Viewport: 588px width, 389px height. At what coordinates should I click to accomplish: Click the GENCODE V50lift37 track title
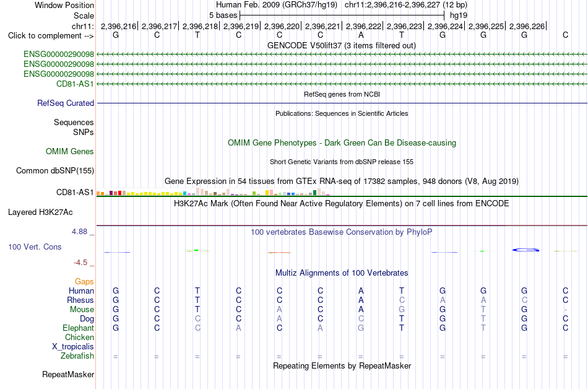[342, 45]
